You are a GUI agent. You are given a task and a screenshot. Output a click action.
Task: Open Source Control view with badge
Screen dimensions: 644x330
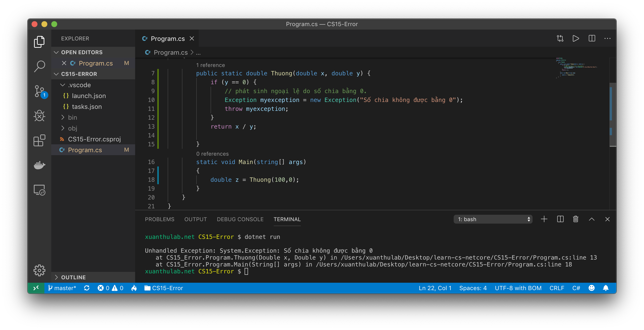point(39,91)
